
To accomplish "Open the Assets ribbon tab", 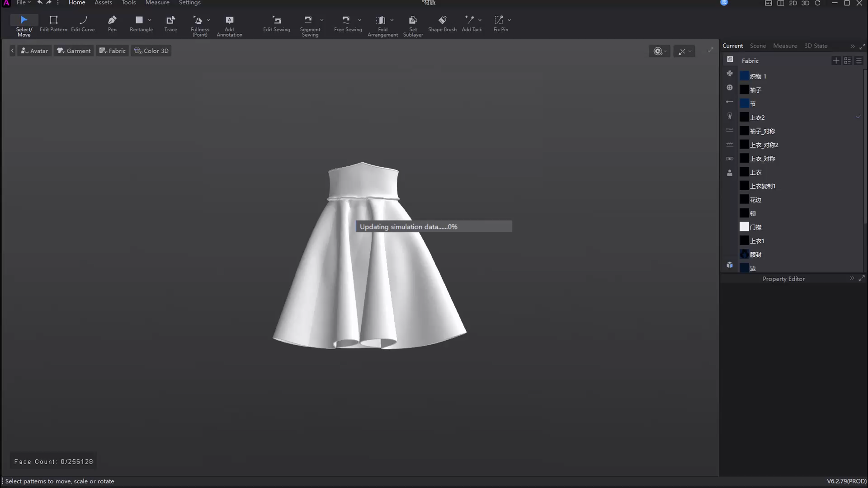I will pyautogui.click(x=103, y=3).
